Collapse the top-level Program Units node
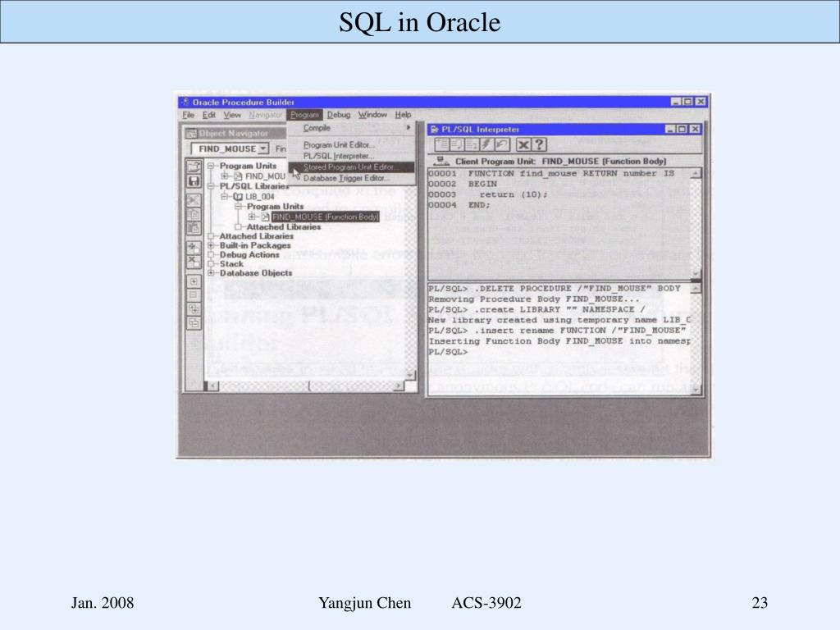The width and height of the screenshot is (840, 630). (211, 166)
